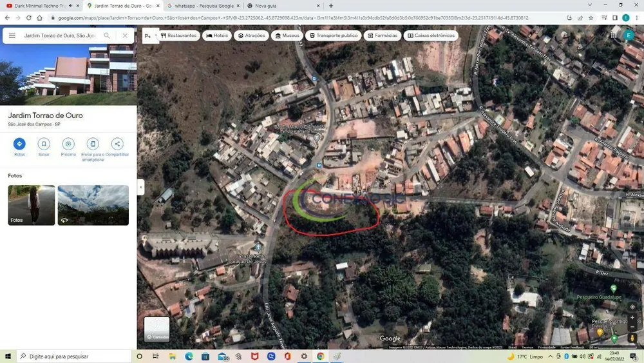644x363 pixels.
Task: Switch to whatsapp Pesquisa Google tab
Action: point(204,6)
